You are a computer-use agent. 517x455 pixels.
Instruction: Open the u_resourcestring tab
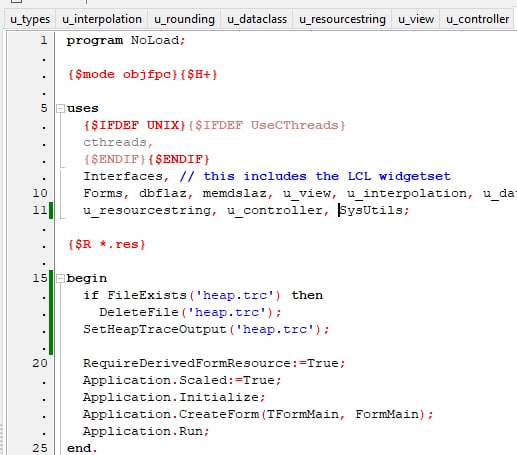coord(342,19)
